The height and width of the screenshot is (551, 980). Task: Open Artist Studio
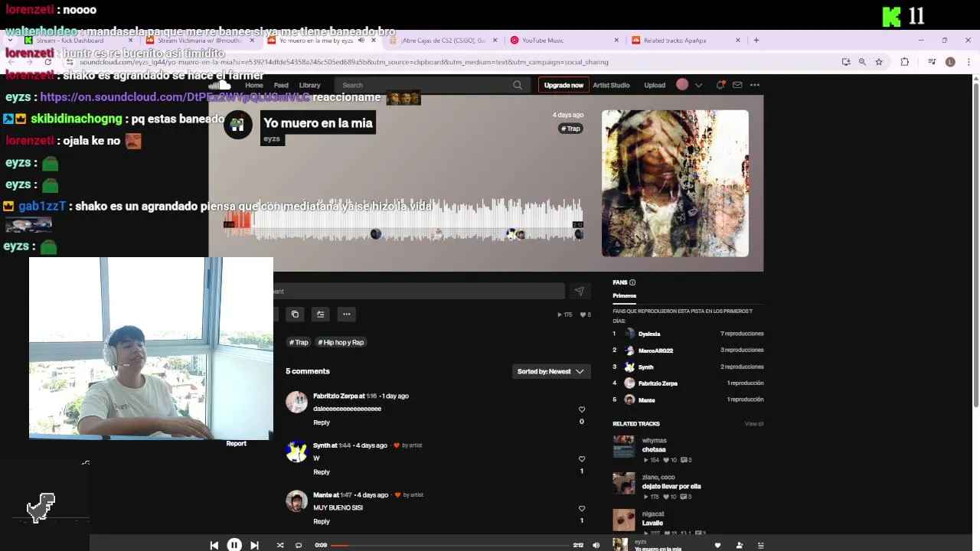click(611, 85)
